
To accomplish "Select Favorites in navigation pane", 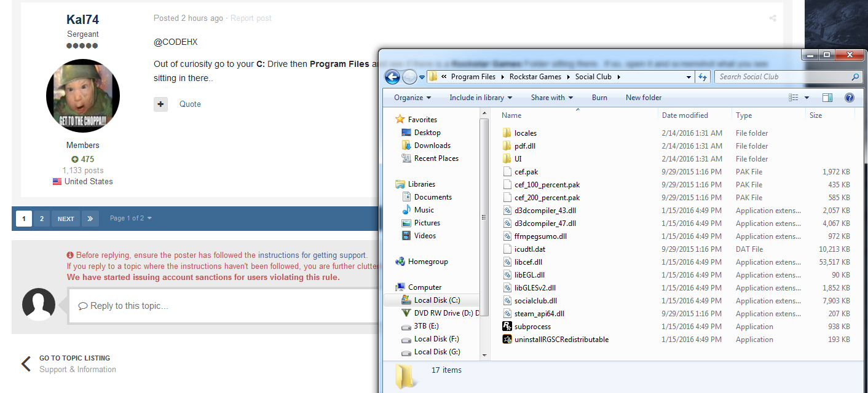I will tap(422, 120).
